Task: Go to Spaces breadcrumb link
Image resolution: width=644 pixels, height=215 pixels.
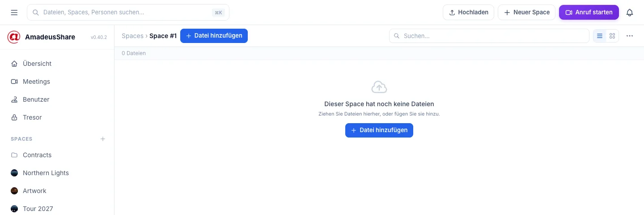Action: coord(132,36)
